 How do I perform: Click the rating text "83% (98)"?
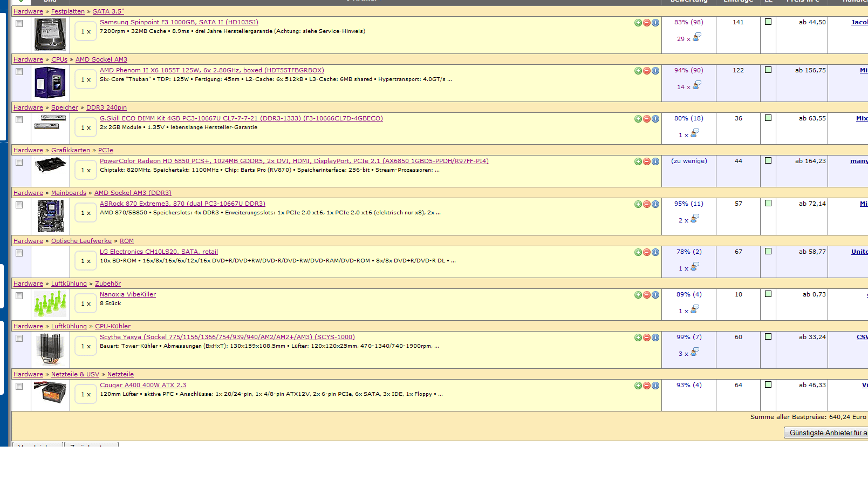689,23
